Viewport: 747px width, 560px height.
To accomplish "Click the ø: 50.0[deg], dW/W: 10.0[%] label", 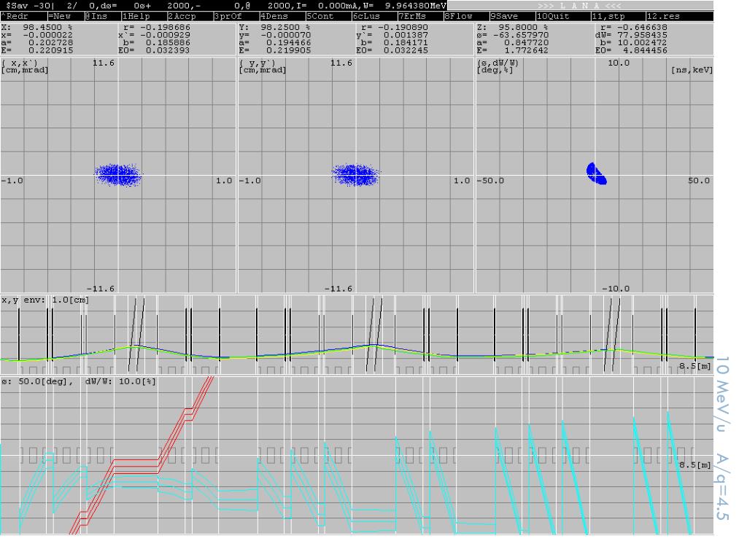I will click(x=79, y=381).
